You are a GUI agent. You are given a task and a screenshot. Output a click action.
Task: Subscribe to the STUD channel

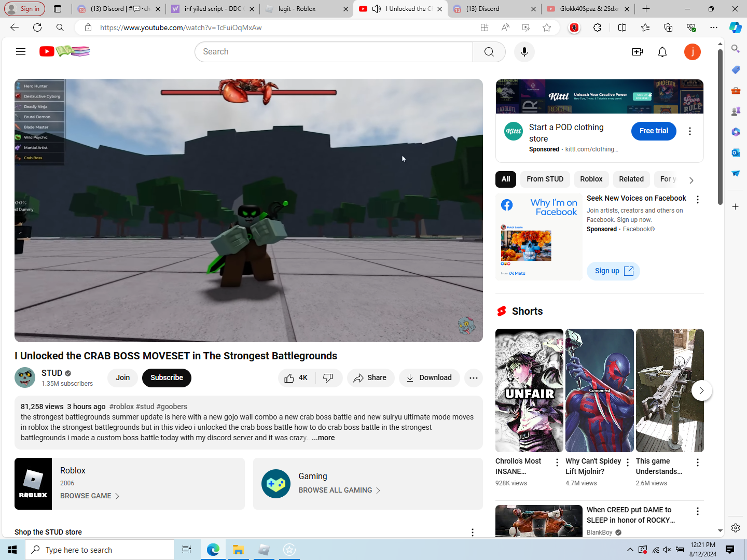click(x=167, y=378)
